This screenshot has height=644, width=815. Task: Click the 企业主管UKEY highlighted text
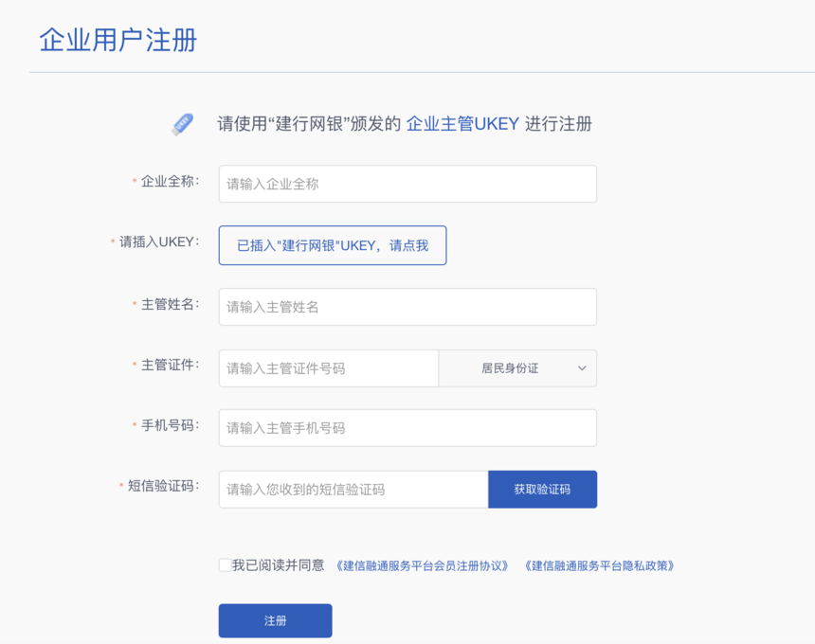pyautogui.click(x=462, y=124)
